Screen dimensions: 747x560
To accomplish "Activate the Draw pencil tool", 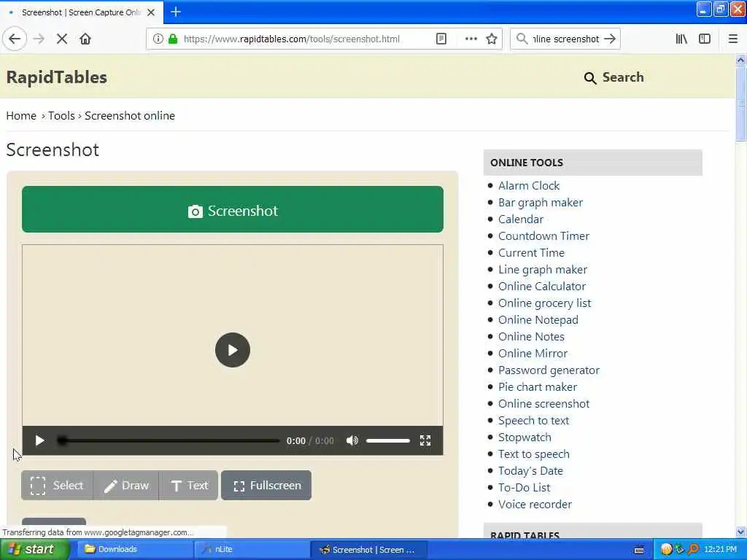I will pyautogui.click(x=126, y=485).
